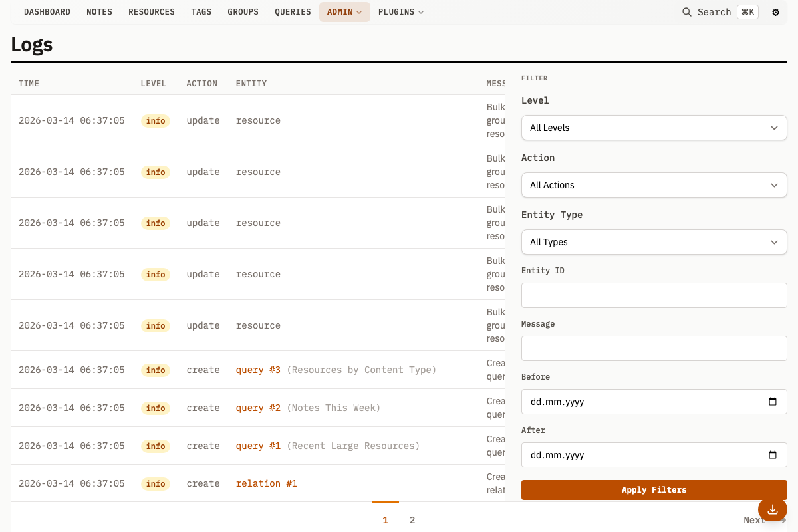
Task: Open the Action filter dropdown
Action: tap(654, 185)
